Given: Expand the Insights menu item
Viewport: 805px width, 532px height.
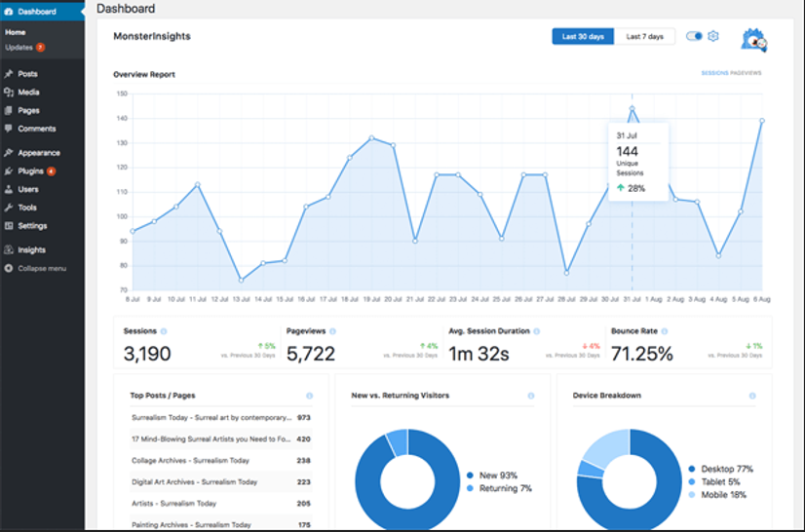Looking at the screenshot, I should pos(31,249).
